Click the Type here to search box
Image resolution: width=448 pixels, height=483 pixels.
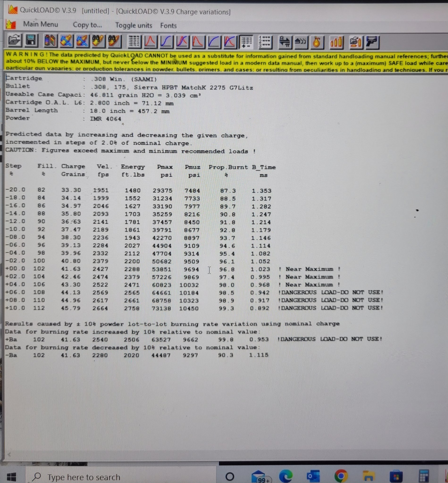click(x=121, y=477)
